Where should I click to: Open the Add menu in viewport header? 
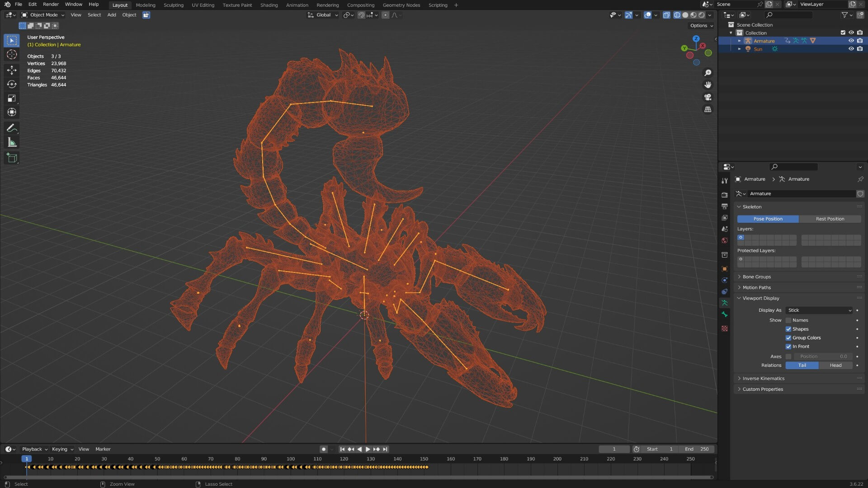coord(112,15)
